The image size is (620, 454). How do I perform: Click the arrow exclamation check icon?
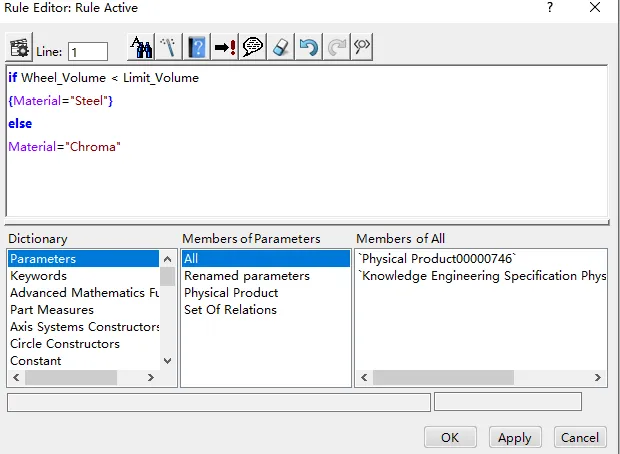point(225,47)
